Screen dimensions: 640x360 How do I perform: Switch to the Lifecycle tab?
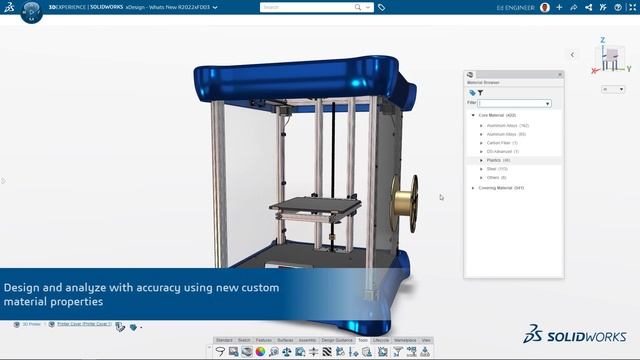click(380, 340)
